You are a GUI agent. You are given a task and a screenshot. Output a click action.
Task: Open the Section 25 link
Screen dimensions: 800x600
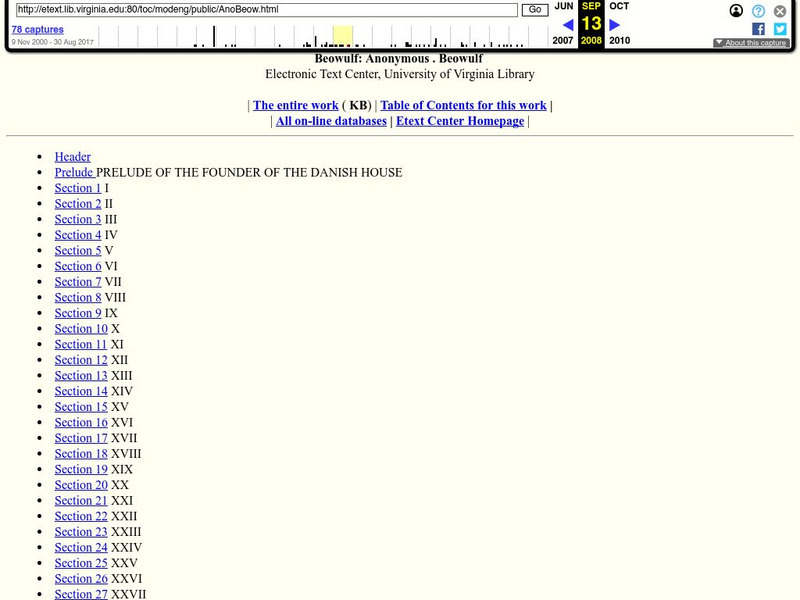pos(81,563)
